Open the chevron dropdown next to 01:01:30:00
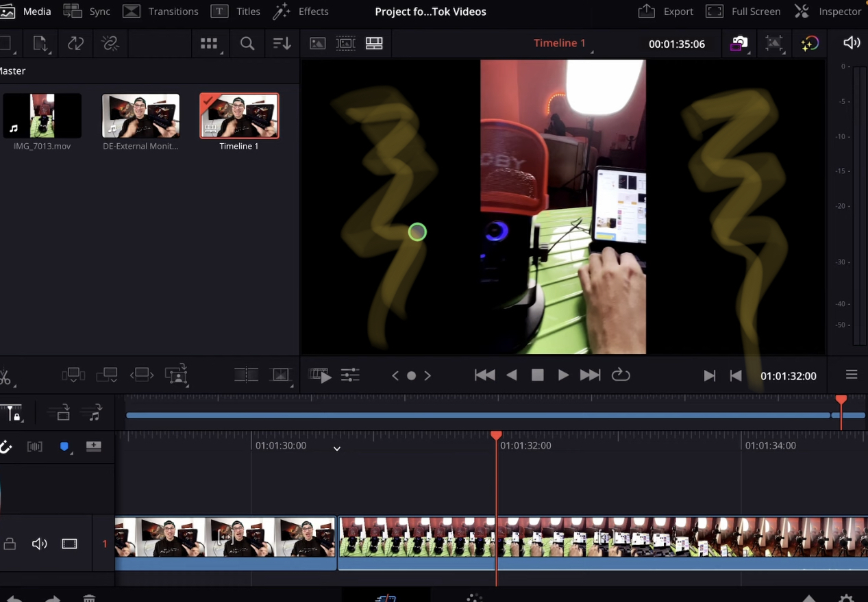Image resolution: width=868 pixels, height=602 pixels. coord(336,449)
